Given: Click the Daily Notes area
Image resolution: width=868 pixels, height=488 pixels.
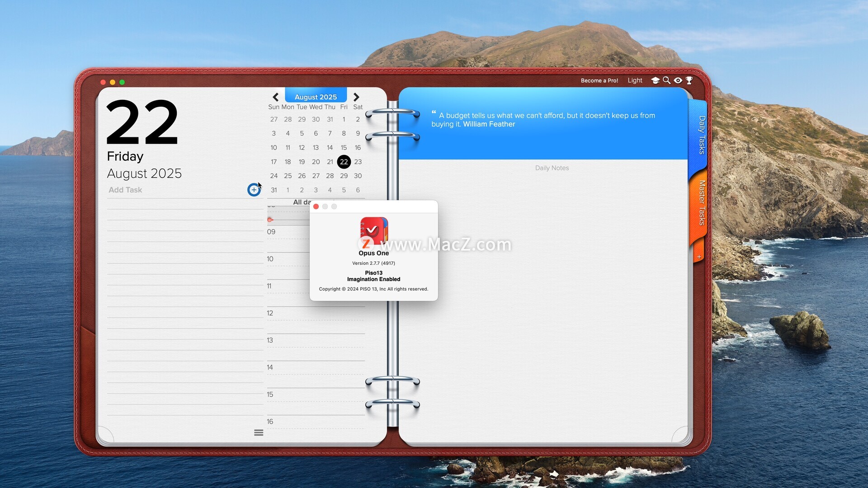Looking at the screenshot, I should coord(552,168).
